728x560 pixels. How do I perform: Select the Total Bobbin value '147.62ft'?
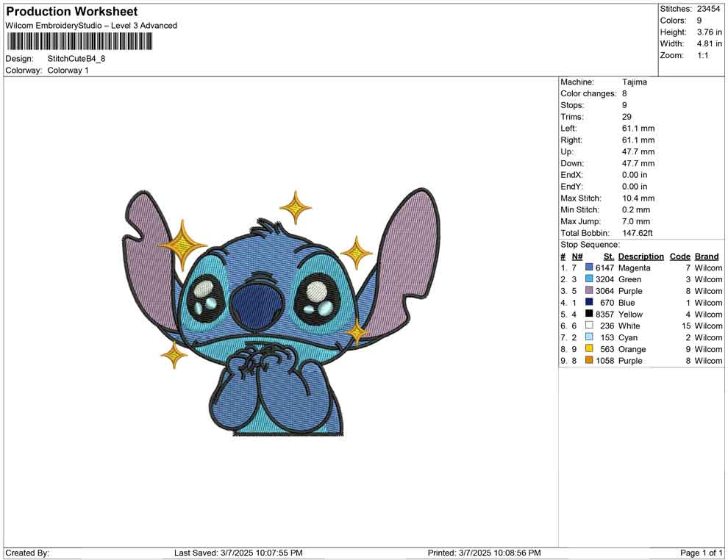click(638, 233)
